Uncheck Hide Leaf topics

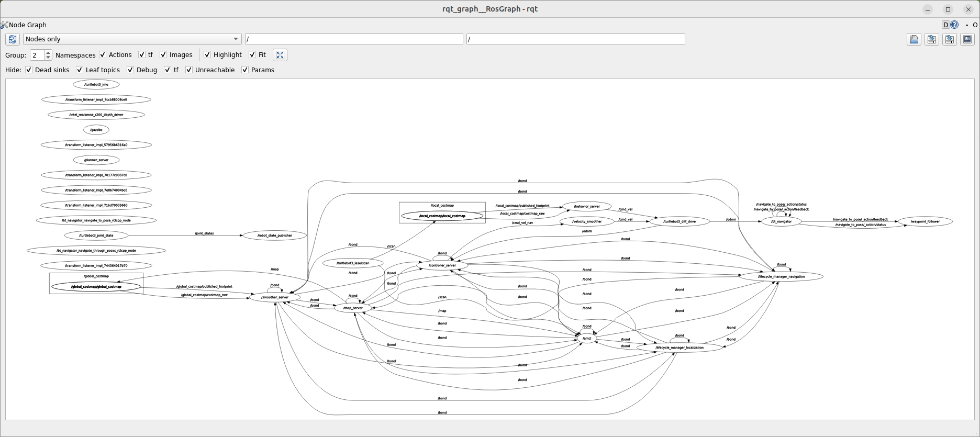click(x=80, y=70)
